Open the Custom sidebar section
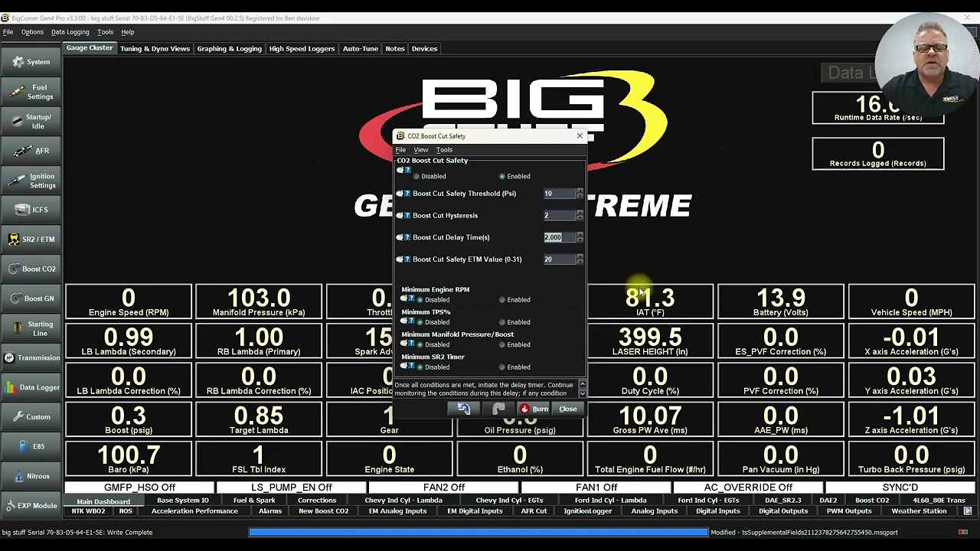This screenshot has height=551, width=980. pyautogui.click(x=31, y=417)
